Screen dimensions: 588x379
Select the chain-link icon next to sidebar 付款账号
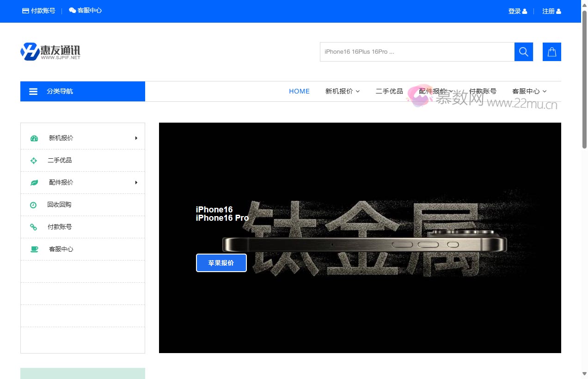[34, 227]
